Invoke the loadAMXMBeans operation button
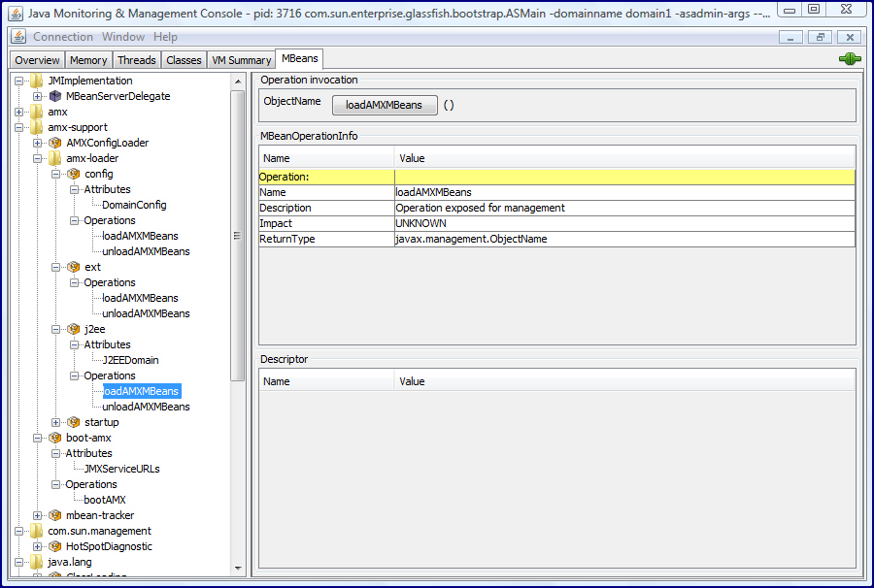Viewport: 874px width, 588px height. click(x=385, y=105)
